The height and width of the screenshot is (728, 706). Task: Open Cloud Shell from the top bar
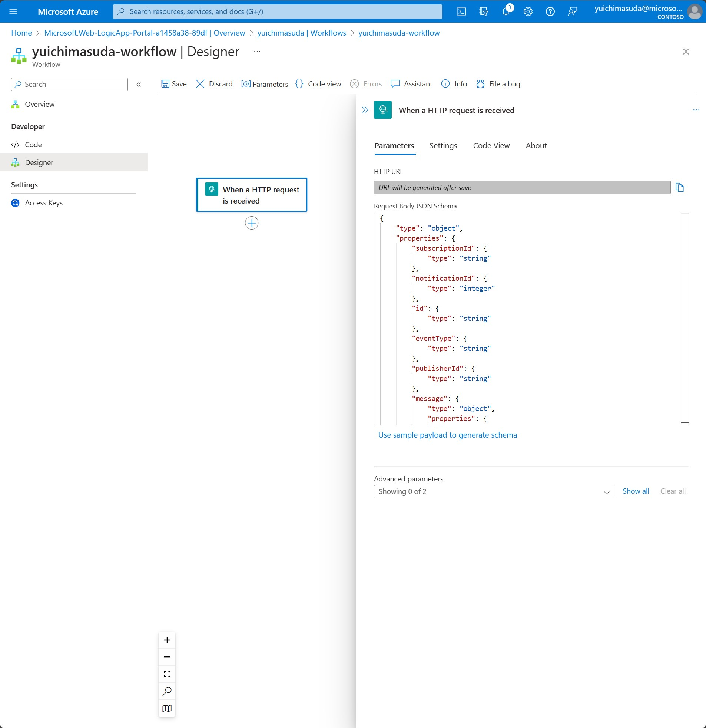pos(461,11)
